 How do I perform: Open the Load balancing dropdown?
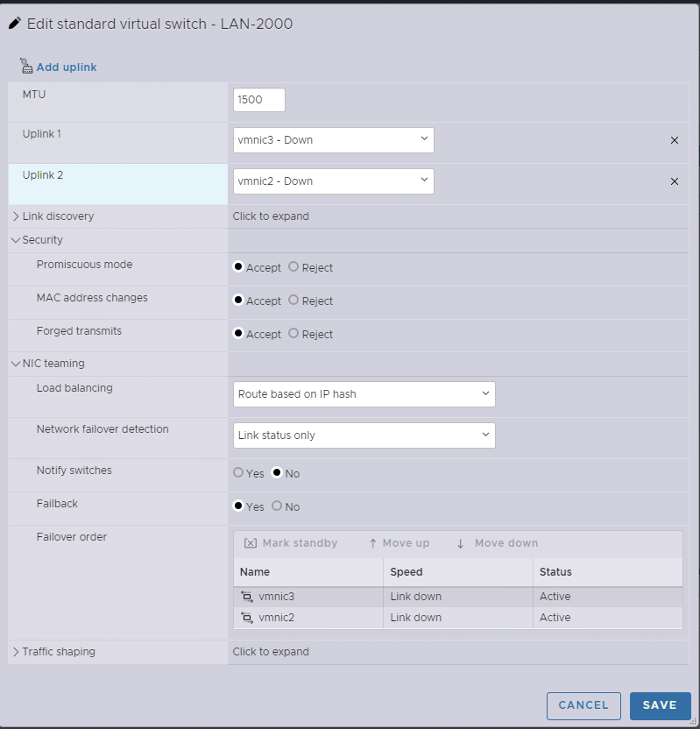click(364, 394)
